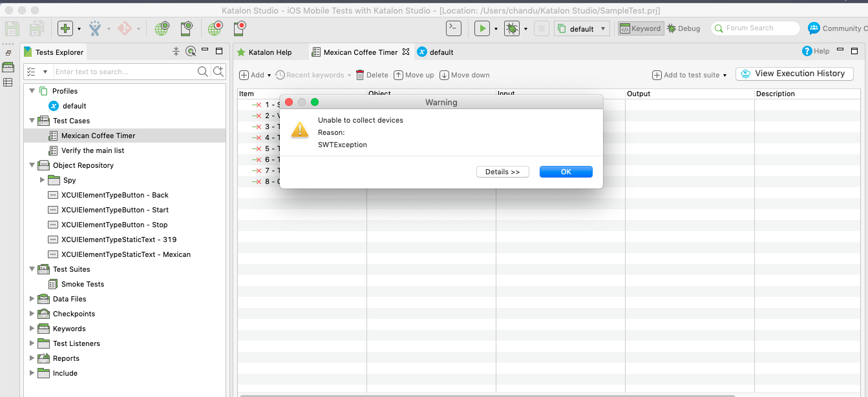This screenshot has height=397, width=868.
Task: Click Details button in Warning dialog
Action: (x=503, y=172)
